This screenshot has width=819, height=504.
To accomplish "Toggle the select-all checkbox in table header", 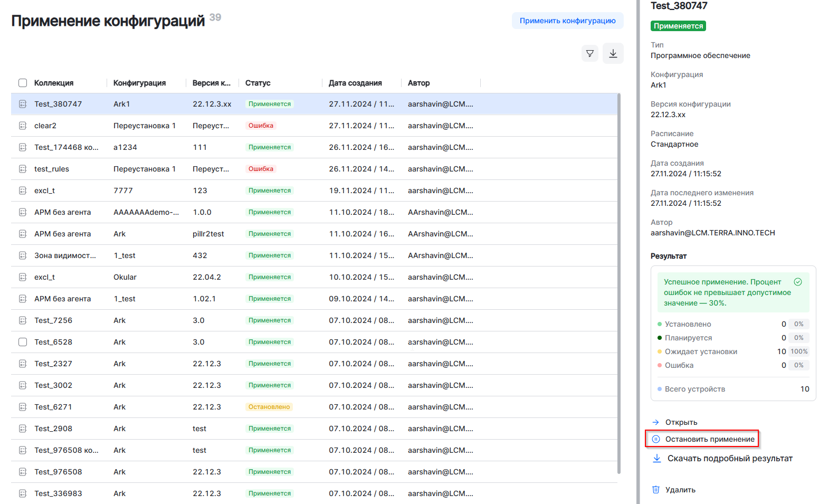I will pyautogui.click(x=23, y=83).
